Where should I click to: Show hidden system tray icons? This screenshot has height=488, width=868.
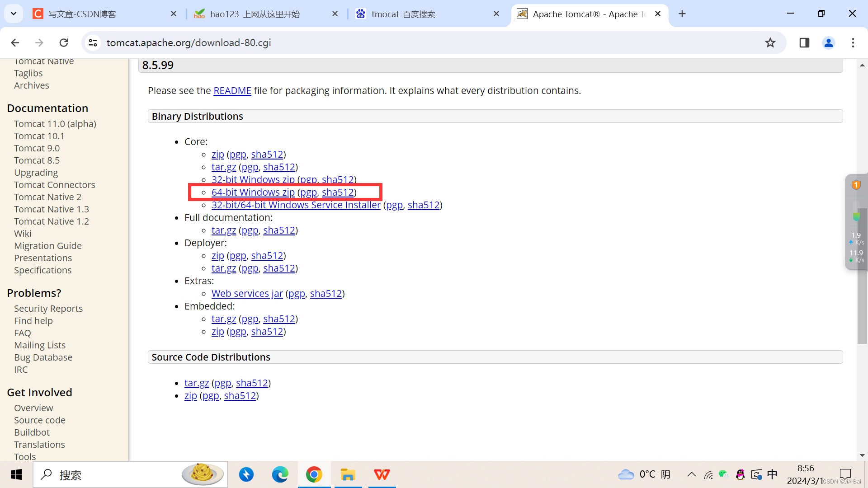[691, 474]
